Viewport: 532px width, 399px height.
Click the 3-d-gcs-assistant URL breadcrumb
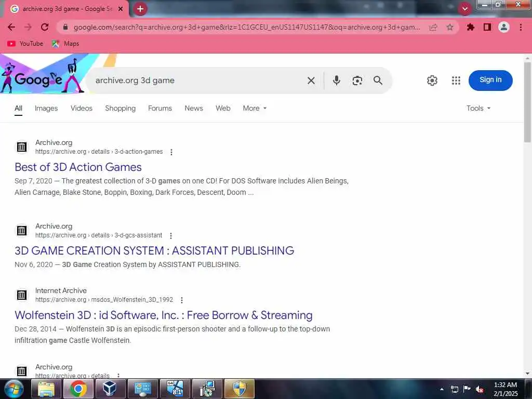pos(99,235)
